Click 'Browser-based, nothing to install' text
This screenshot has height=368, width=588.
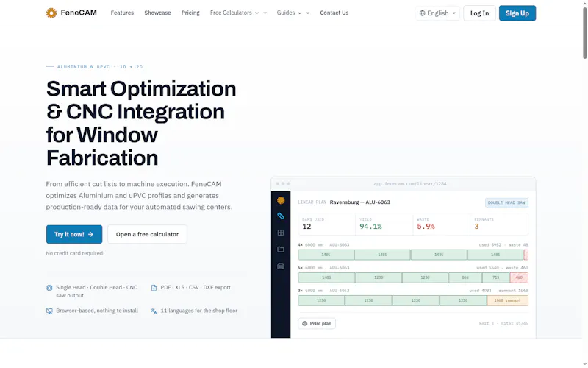click(97, 311)
